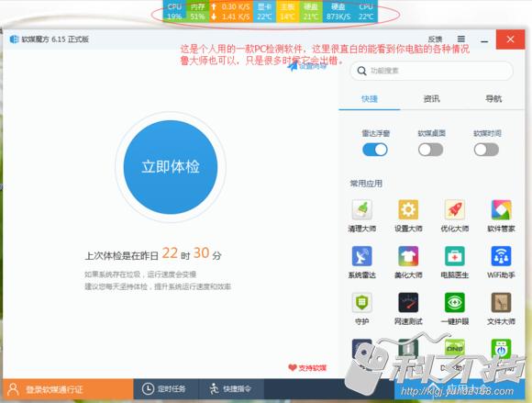Close the 软媒魔方 window

pos(510,39)
